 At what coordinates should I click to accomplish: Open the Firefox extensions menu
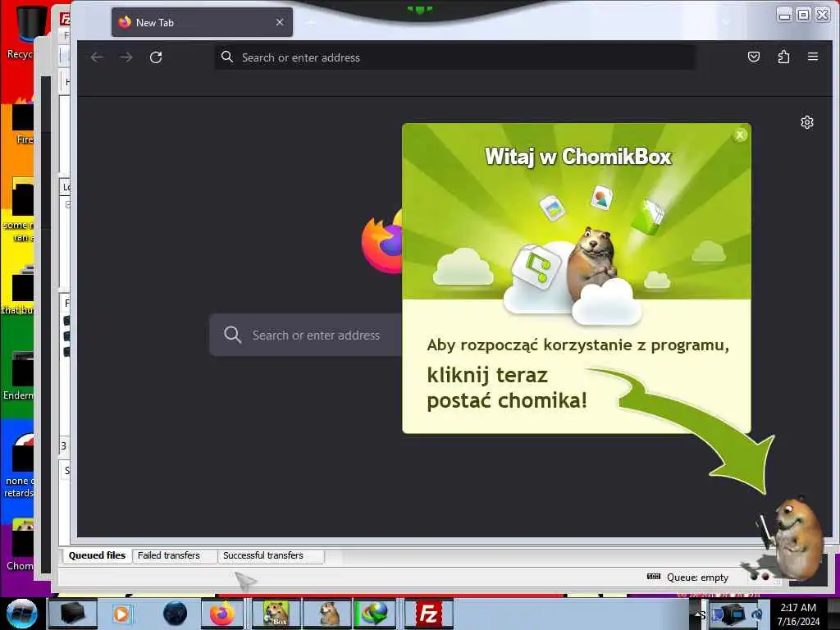tap(783, 57)
